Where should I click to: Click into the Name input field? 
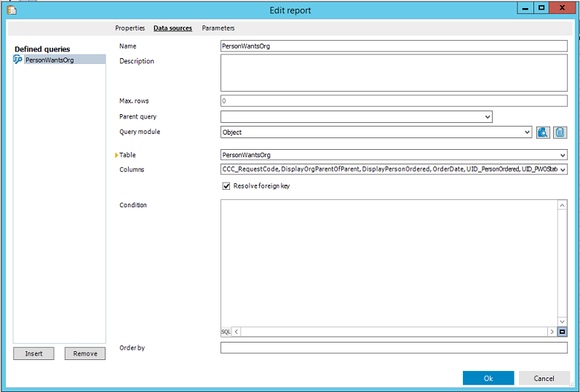click(394, 47)
